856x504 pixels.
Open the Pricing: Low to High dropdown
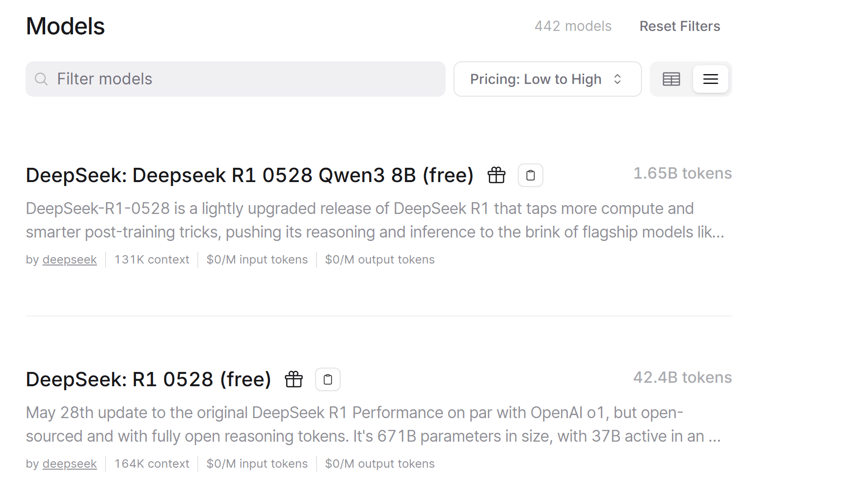click(x=547, y=79)
